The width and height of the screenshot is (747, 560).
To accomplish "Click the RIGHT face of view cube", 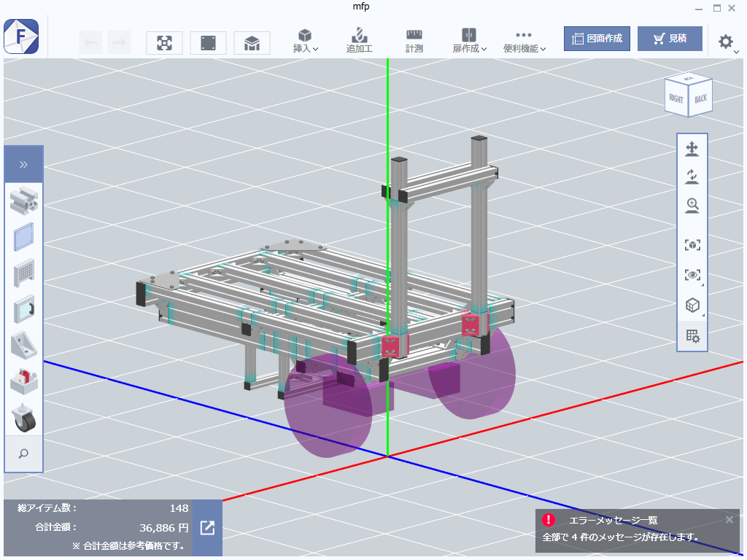I will click(x=676, y=98).
